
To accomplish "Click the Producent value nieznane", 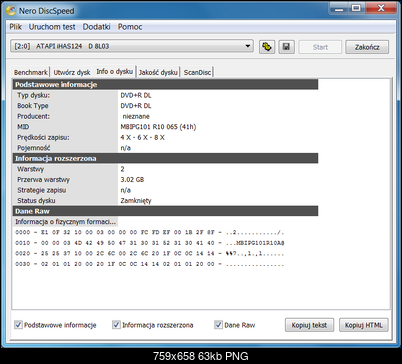I will click(x=136, y=116).
